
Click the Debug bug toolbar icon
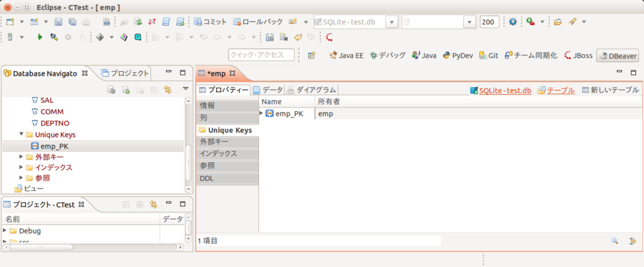point(53,37)
